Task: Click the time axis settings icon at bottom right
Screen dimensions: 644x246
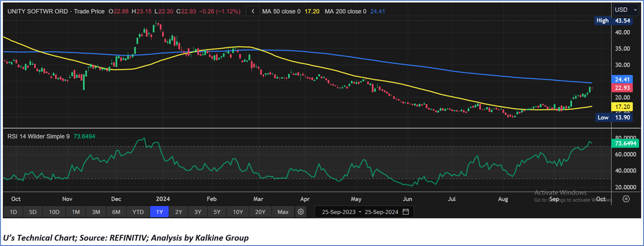Action: tap(626, 199)
